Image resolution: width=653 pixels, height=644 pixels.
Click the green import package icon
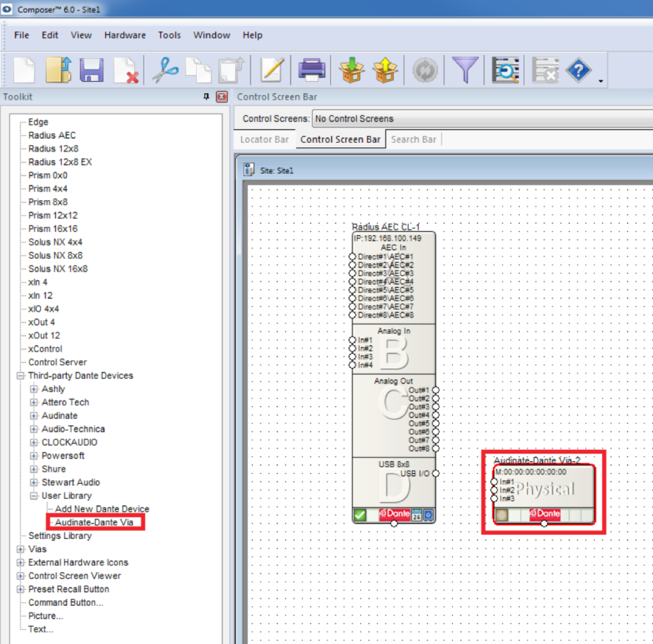[353, 70]
